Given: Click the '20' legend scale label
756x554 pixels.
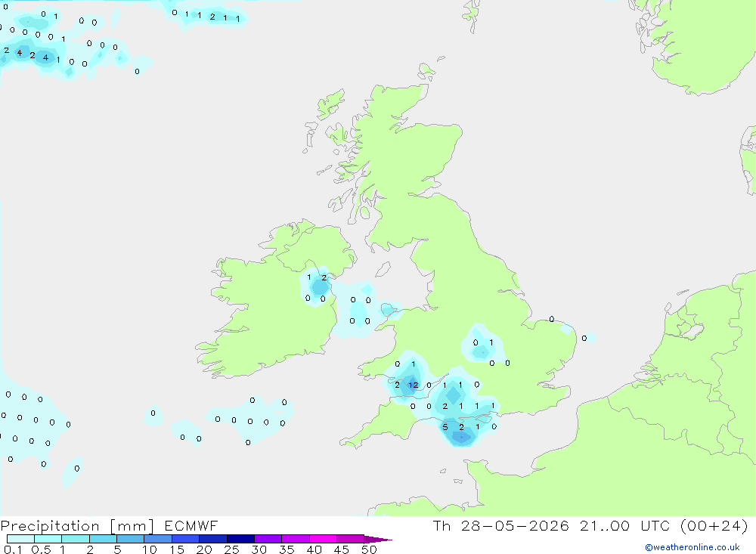Looking at the screenshot, I should point(204,549).
